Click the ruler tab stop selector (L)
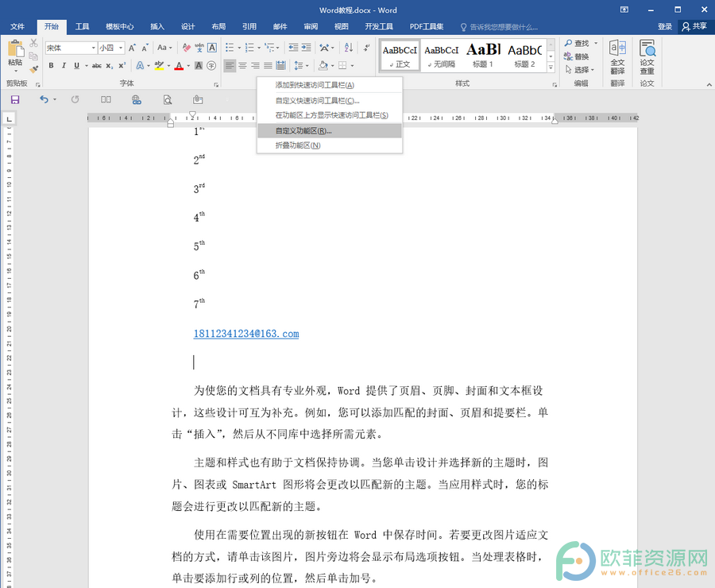The height and width of the screenshot is (588, 715). pyautogui.click(x=9, y=118)
